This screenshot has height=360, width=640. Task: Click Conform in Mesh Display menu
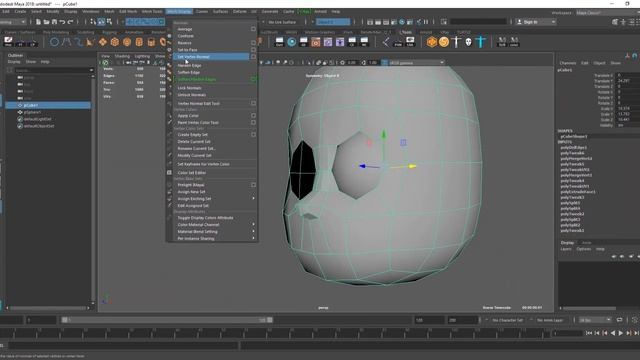(x=185, y=36)
